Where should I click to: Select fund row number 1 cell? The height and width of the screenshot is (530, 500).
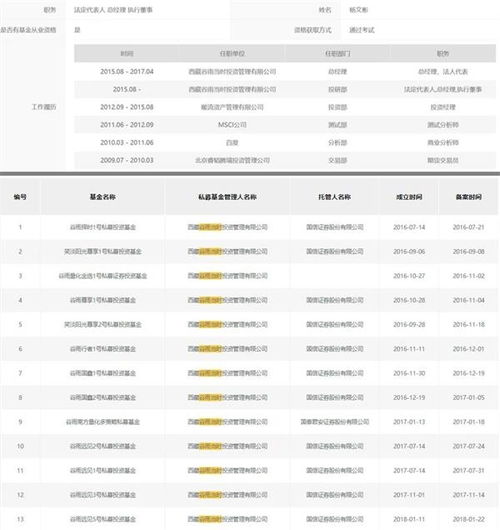20,227
